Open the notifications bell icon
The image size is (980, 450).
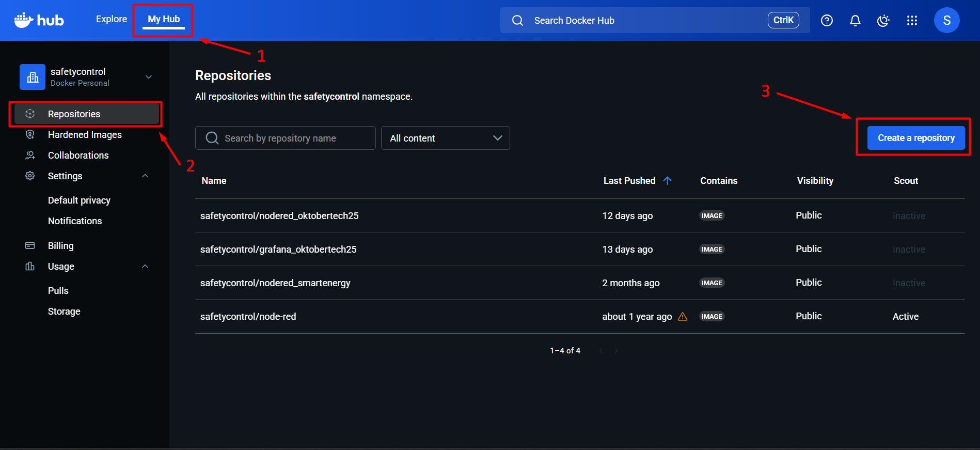[x=855, y=20]
